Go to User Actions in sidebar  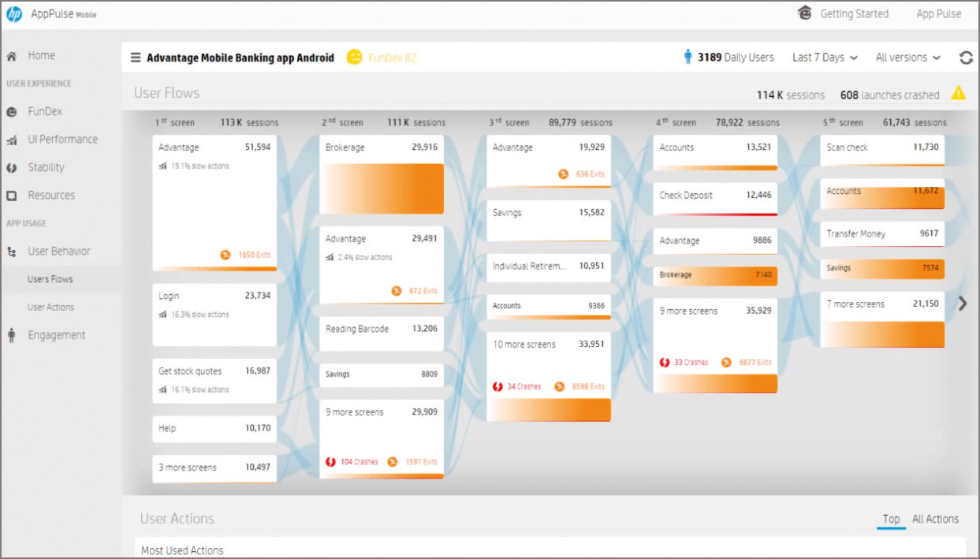[x=50, y=307]
